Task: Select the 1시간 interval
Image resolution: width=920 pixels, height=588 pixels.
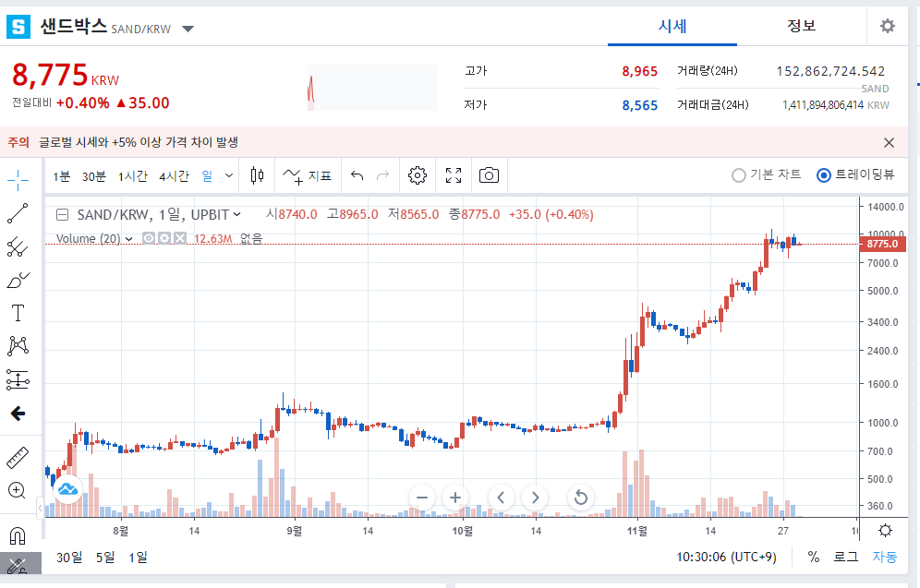Action: click(x=133, y=176)
